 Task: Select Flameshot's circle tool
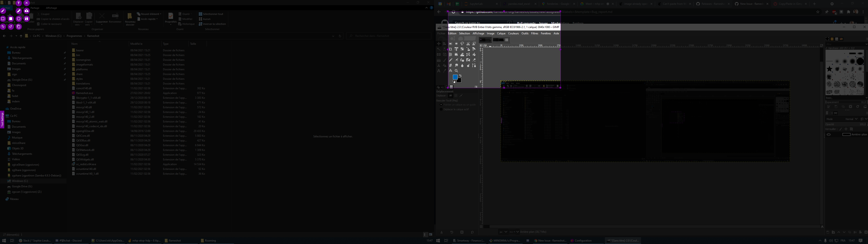point(19,19)
